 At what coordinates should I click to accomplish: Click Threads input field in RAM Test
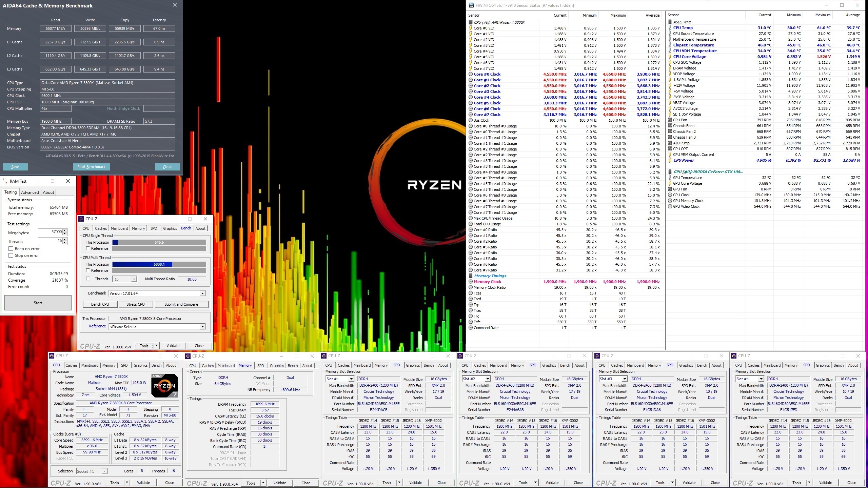(x=50, y=241)
